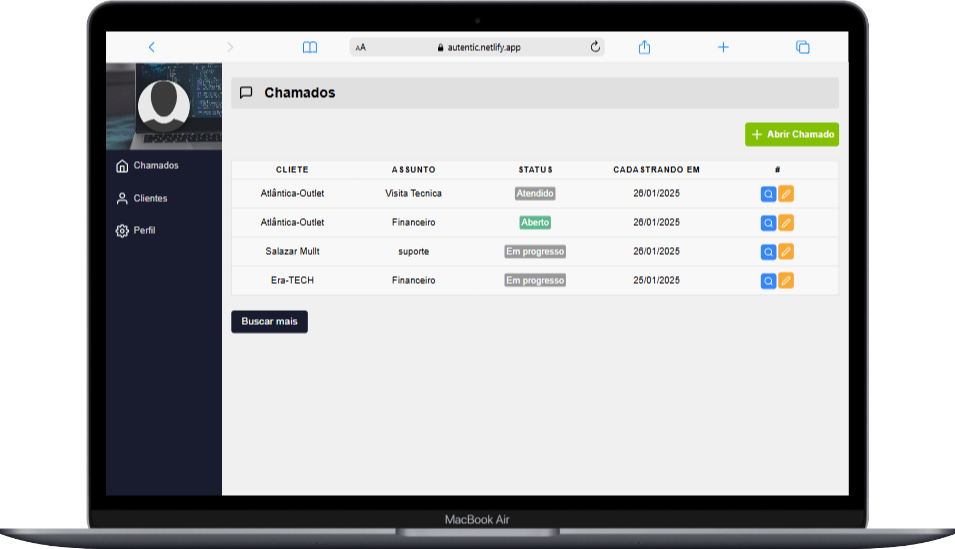Screen dimensions: 955x549
Task: Click the CADASTRANDO EM column header
Action: (657, 169)
